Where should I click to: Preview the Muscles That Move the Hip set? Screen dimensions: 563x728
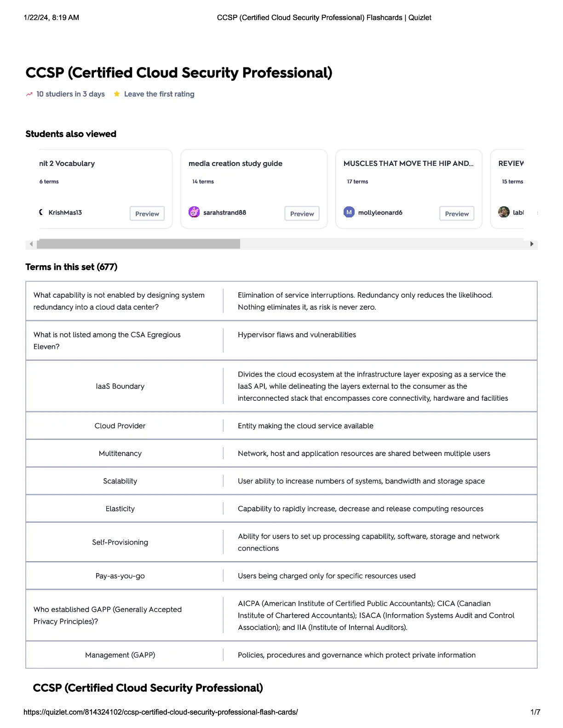pos(457,214)
